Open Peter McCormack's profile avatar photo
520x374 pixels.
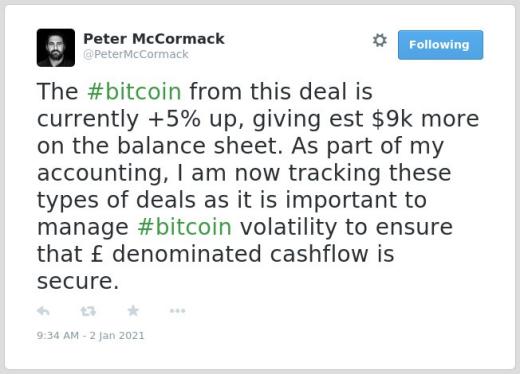[56, 48]
